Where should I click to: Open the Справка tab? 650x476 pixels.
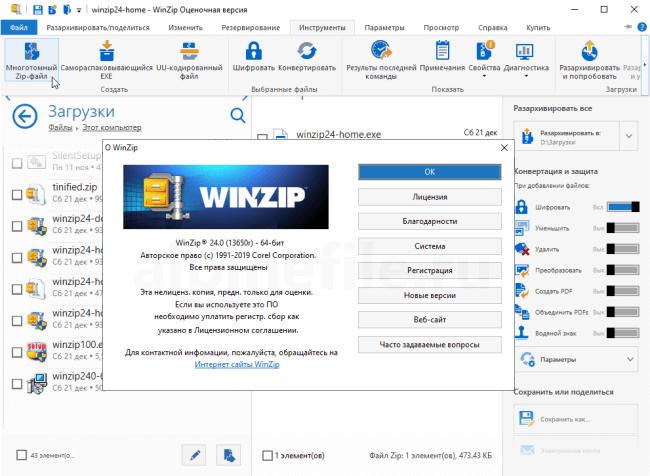(x=492, y=28)
